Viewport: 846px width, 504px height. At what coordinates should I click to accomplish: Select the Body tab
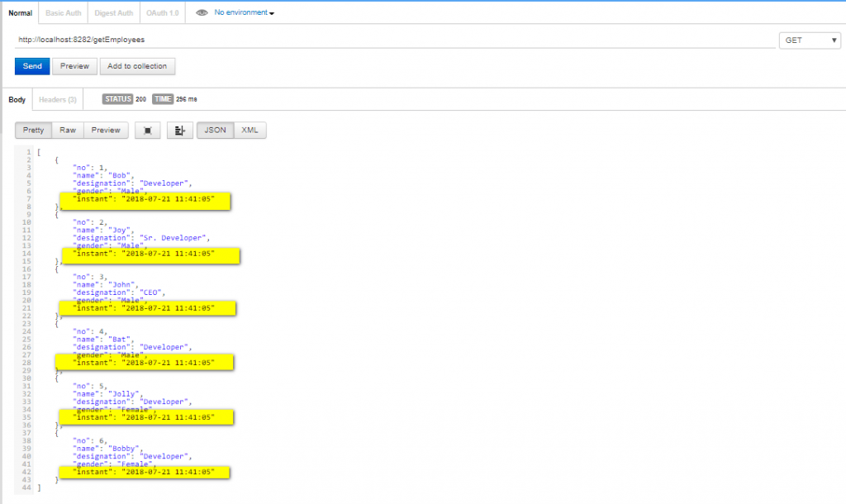coord(17,99)
